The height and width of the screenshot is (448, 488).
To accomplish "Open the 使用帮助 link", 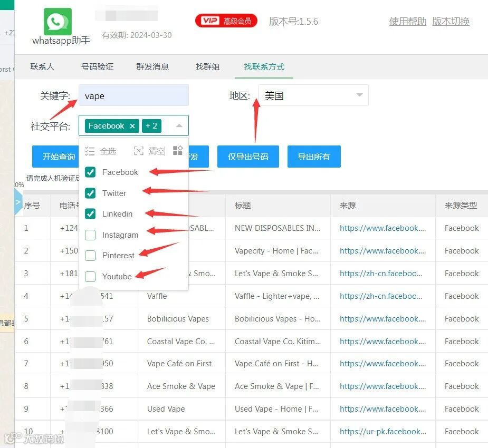I will [408, 21].
